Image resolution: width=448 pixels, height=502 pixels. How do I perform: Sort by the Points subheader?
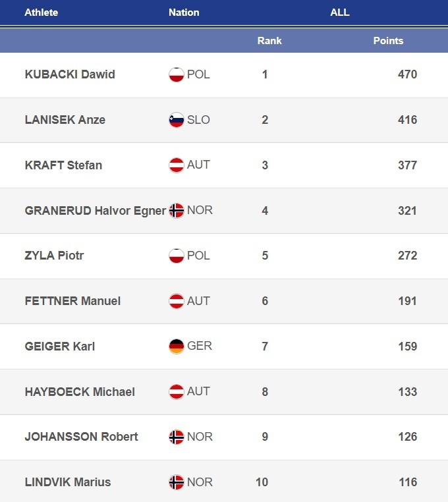pyautogui.click(x=388, y=41)
